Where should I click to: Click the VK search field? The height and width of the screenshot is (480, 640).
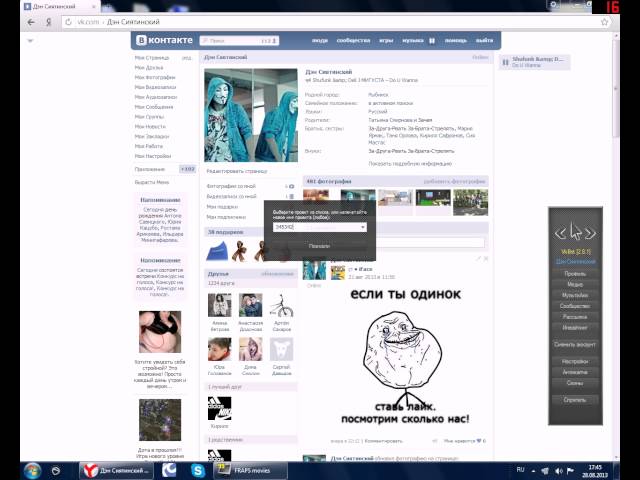coord(239,41)
